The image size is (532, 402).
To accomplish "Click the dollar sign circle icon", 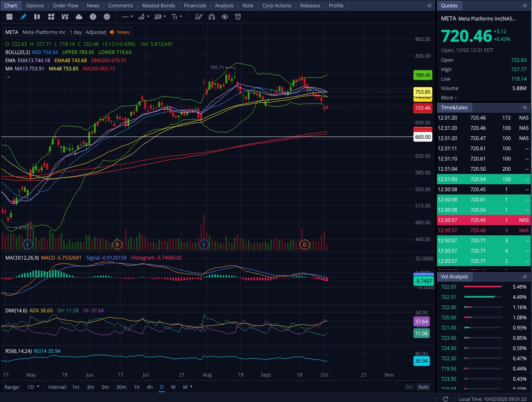I will coord(93,17).
